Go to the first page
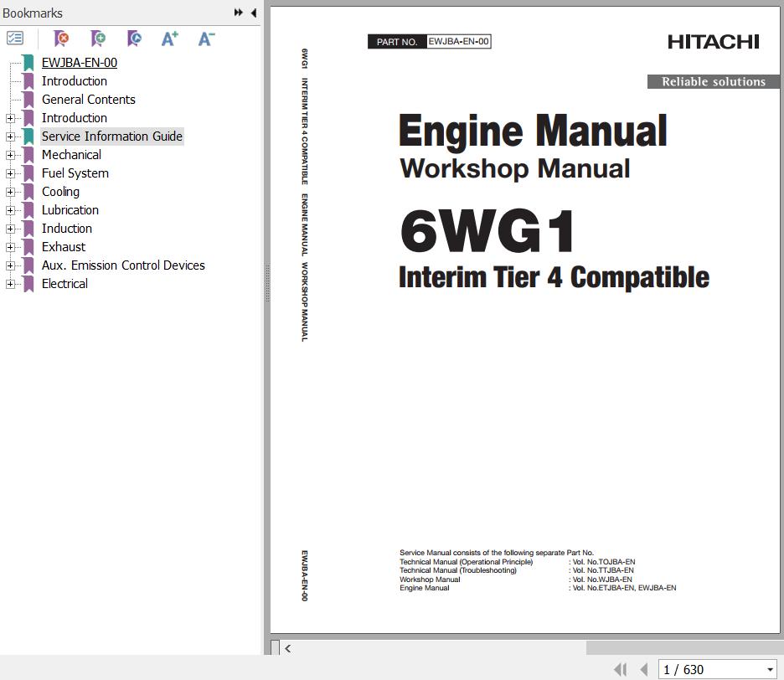 (x=620, y=669)
